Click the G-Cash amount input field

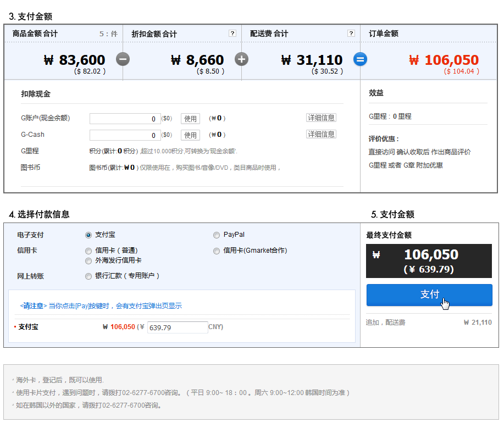tap(125, 135)
